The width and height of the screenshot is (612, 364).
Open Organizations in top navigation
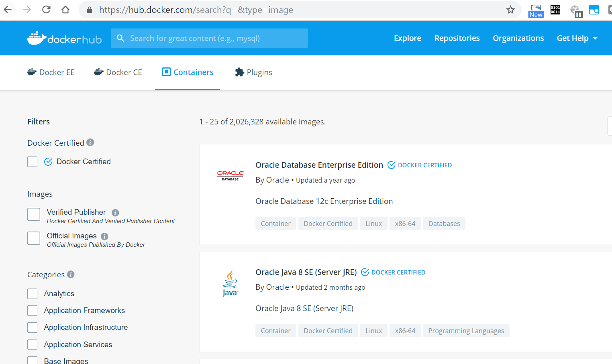point(518,38)
